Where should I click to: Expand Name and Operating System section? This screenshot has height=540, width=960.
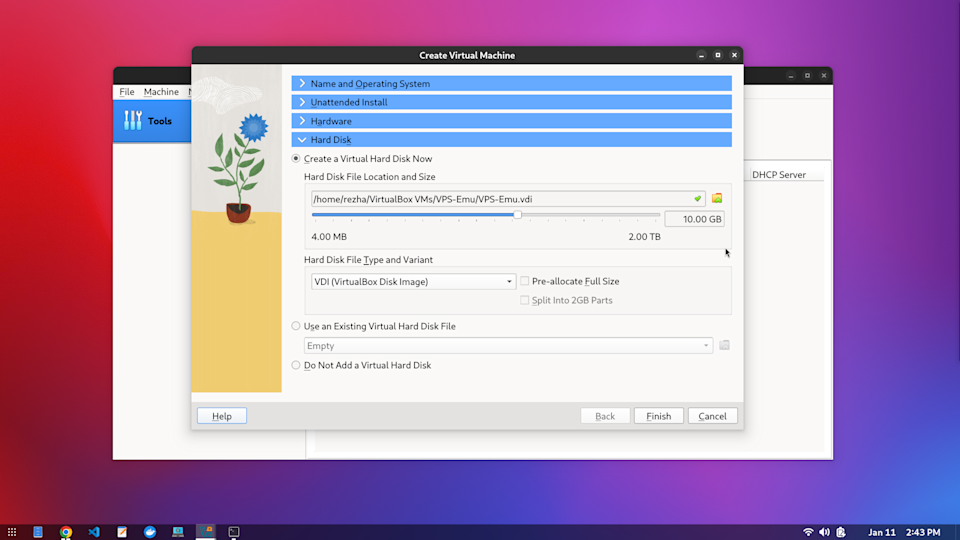(512, 83)
